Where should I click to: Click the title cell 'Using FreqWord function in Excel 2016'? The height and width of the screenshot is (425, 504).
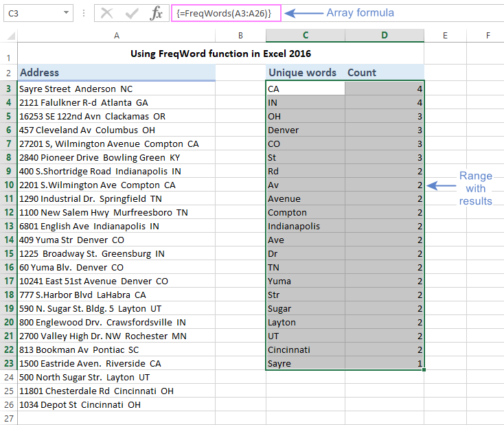click(220, 54)
